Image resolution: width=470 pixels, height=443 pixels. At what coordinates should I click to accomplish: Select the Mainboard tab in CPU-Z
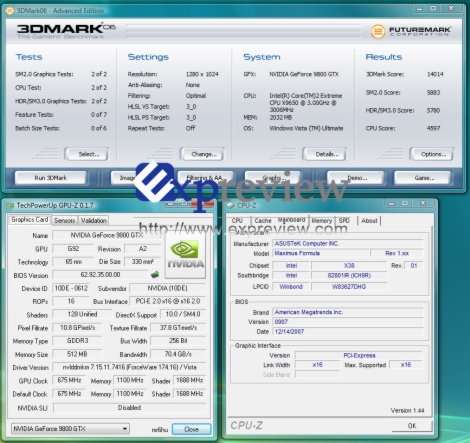click(x=292, y=220)
